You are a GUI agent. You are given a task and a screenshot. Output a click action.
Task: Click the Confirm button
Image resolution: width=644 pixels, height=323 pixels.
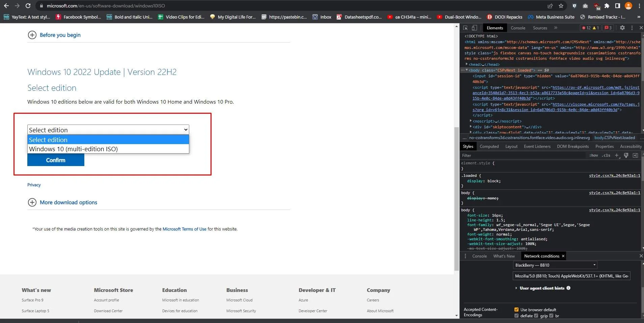tap(56, 160)
